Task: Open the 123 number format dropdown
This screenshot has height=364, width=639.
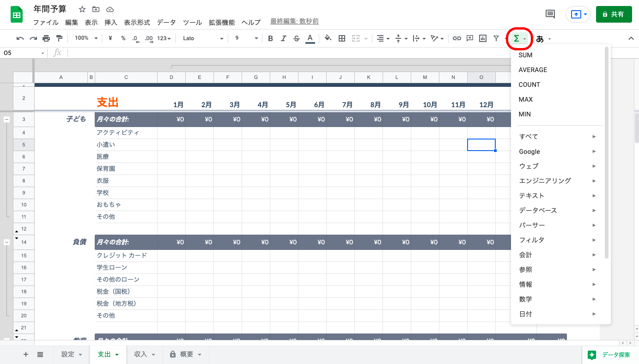Action: click(x=164, y=38)
